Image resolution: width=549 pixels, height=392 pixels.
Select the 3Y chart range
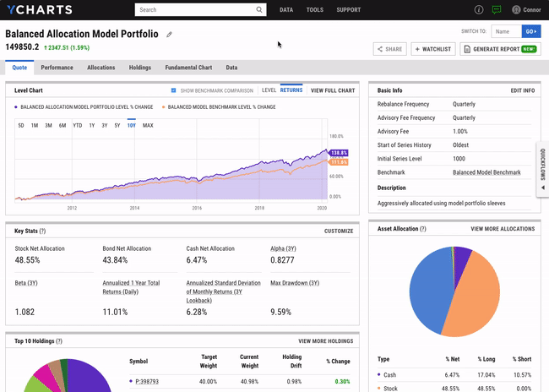click(x=105, y=125)
